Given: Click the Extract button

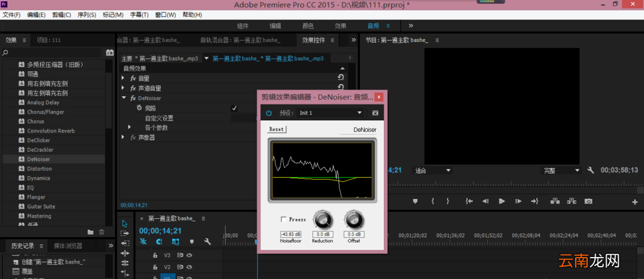Looking at the screenshot, I should pos(572,201).
